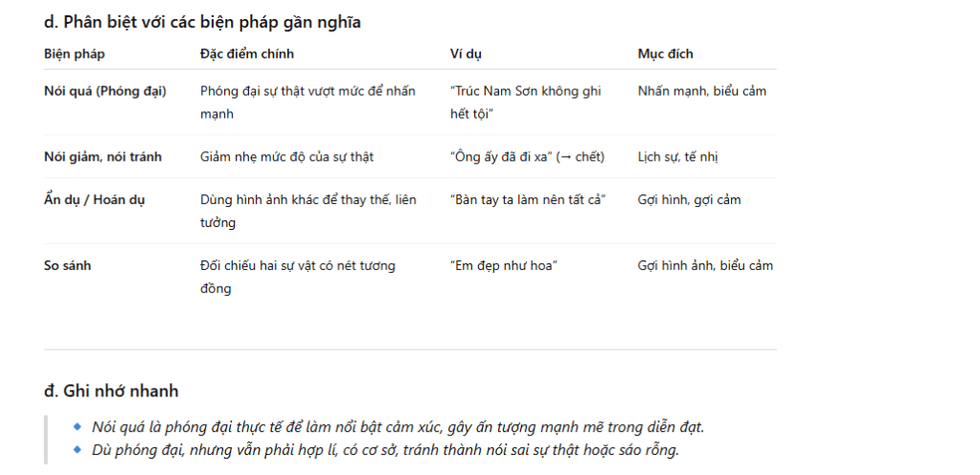Select the "So sánh" row label
The image size is (980, 475).
pyautogui.click(x=67, y=265)
